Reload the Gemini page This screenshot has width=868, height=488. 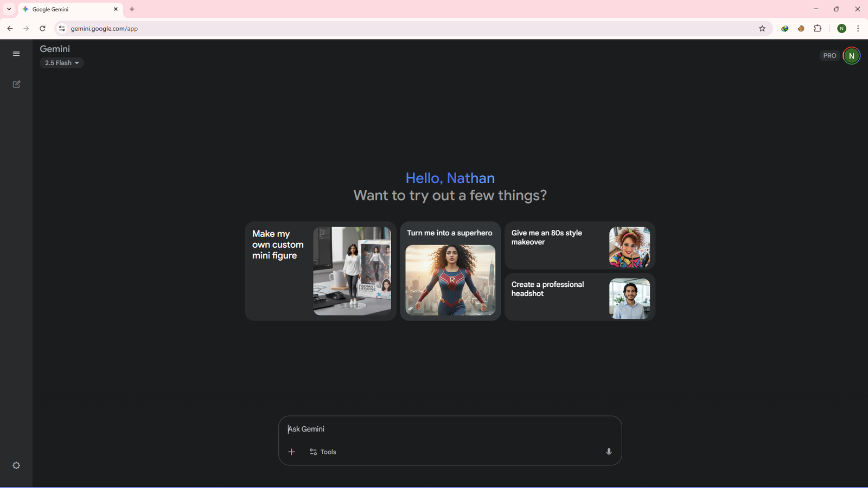(42, 29)
